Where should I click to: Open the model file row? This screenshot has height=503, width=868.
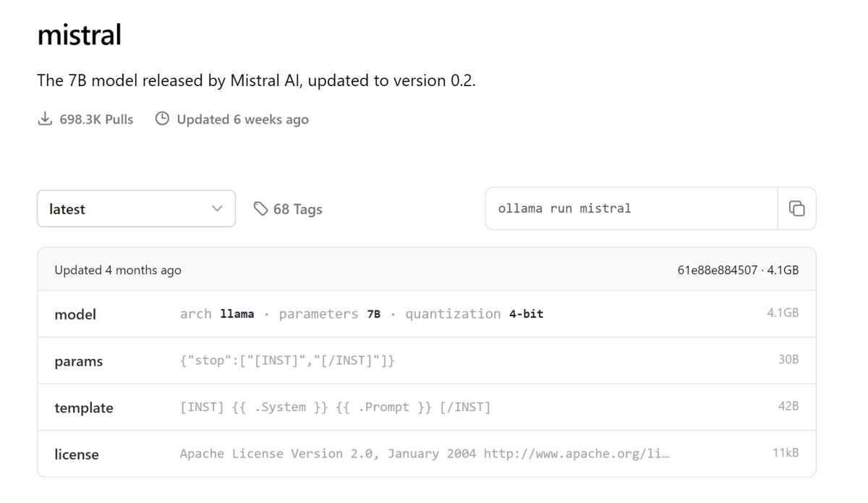[x=427, y=314]
